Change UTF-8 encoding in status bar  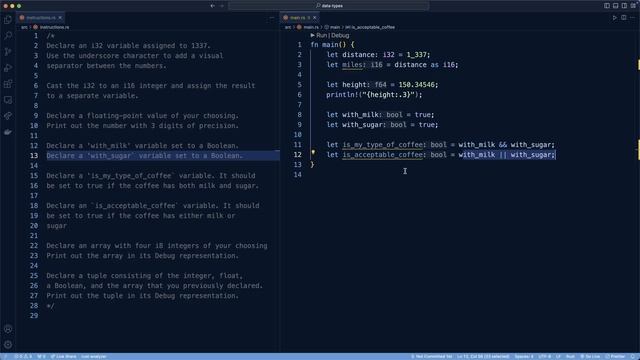[544, 356]
